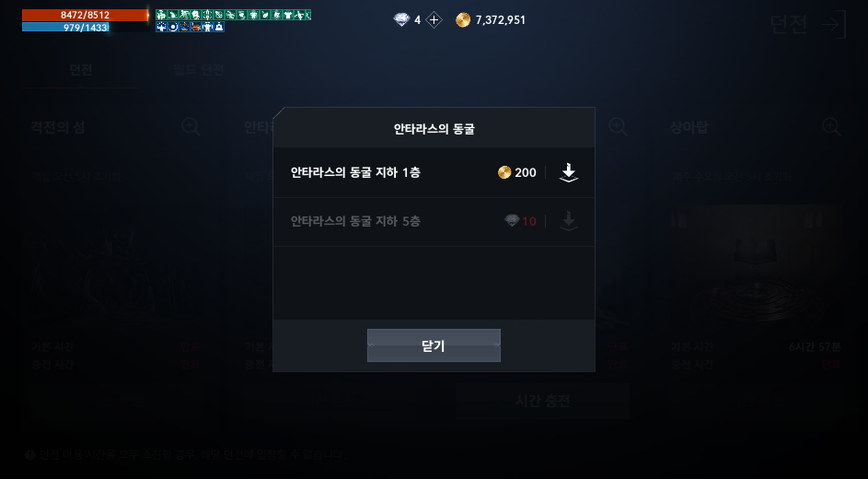The width and height of the screenshot is (868, 479).
Task: Click the colorful food buff icon in blue row
Action: click(x=196, y=27)
